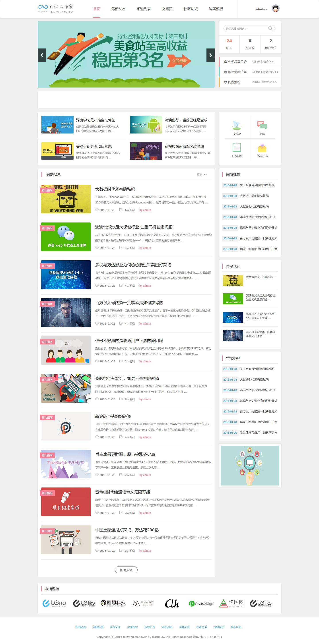Open 我歌徐佳莹爆红 entry in 宝宝秀场 list

click(259, 433)
